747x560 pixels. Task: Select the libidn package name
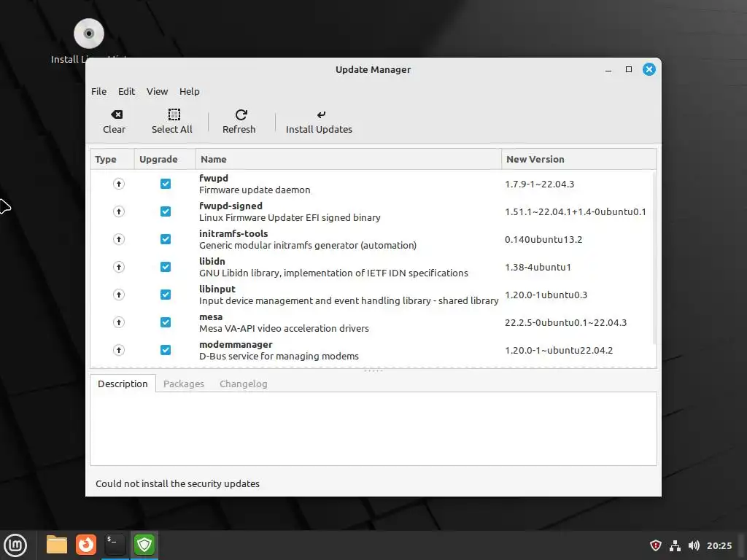click(x=212, y=261)
